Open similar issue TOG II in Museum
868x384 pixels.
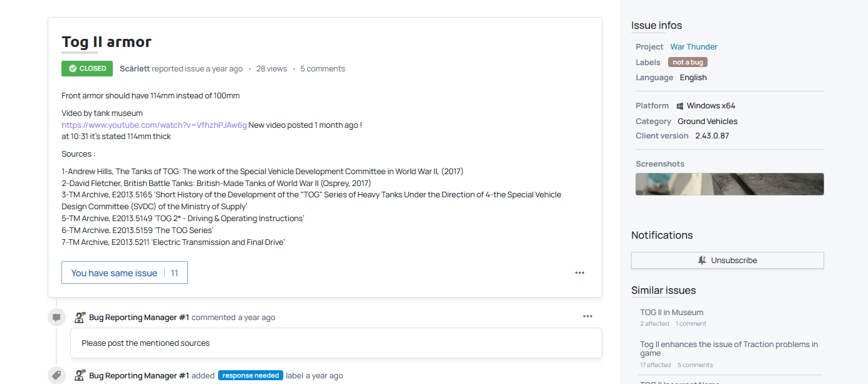coord(671,312)
